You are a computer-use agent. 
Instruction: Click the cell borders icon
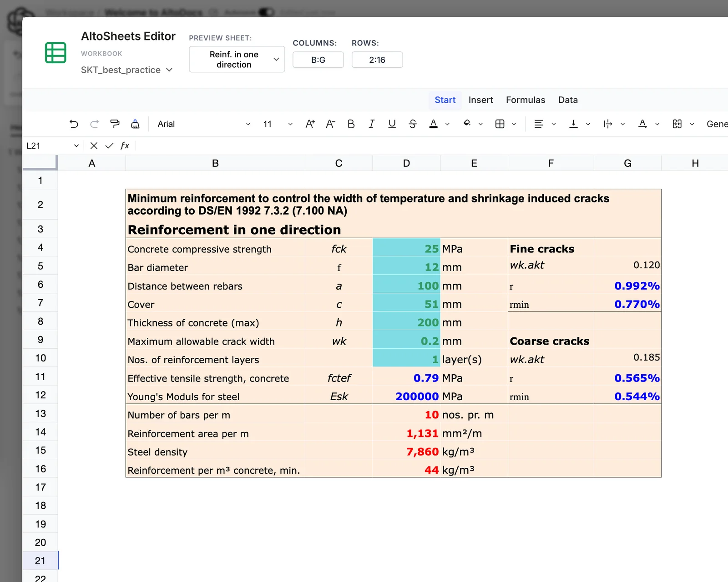tap(500, 124)
